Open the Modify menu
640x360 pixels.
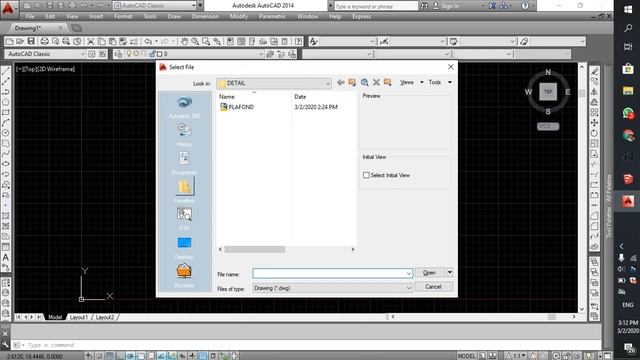tap(238, 16)
